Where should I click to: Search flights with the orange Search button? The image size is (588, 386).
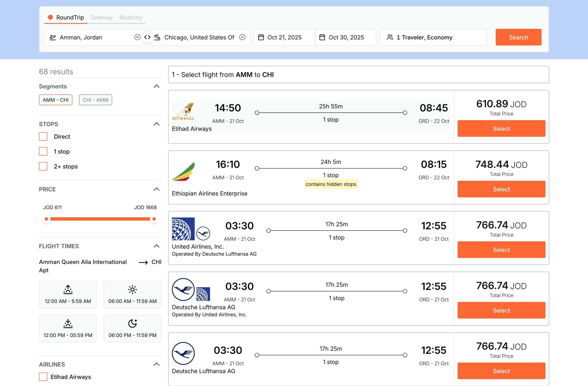click(518, 37)
